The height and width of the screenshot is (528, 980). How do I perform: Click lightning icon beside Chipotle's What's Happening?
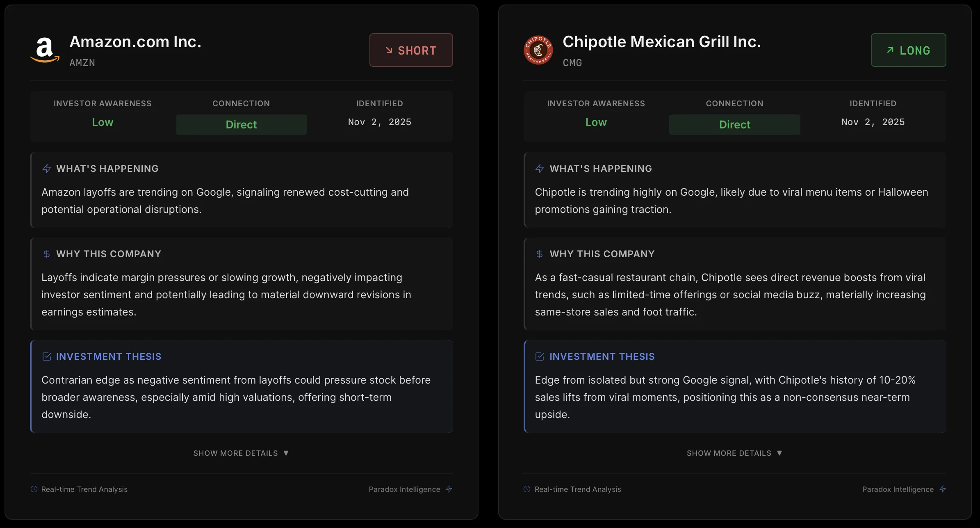(x=540, y=169)
